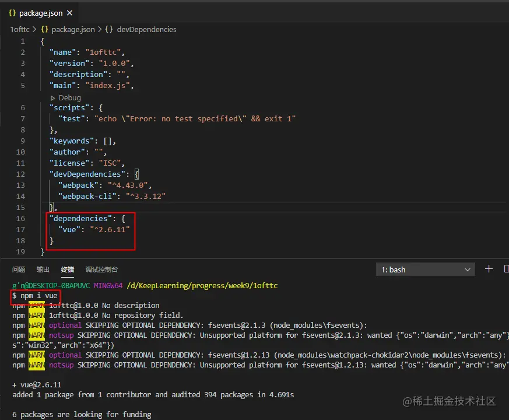Close the package.json editor tab

click(69, 13)
